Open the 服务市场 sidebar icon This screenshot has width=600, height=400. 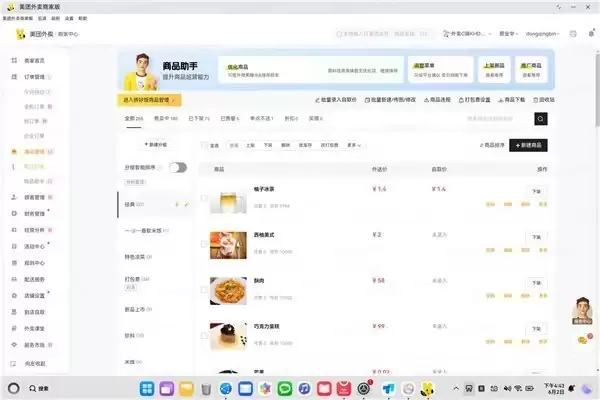tap(14, 345)
